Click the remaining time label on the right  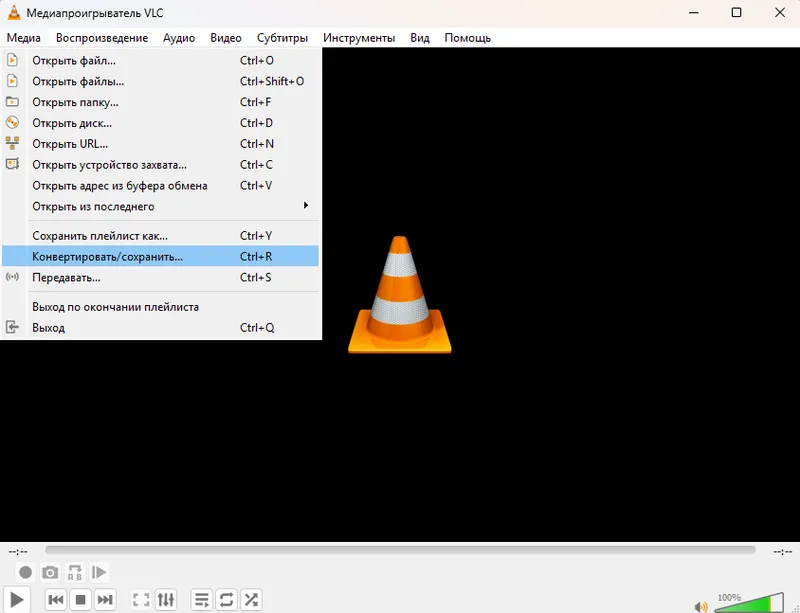point(782,552)
